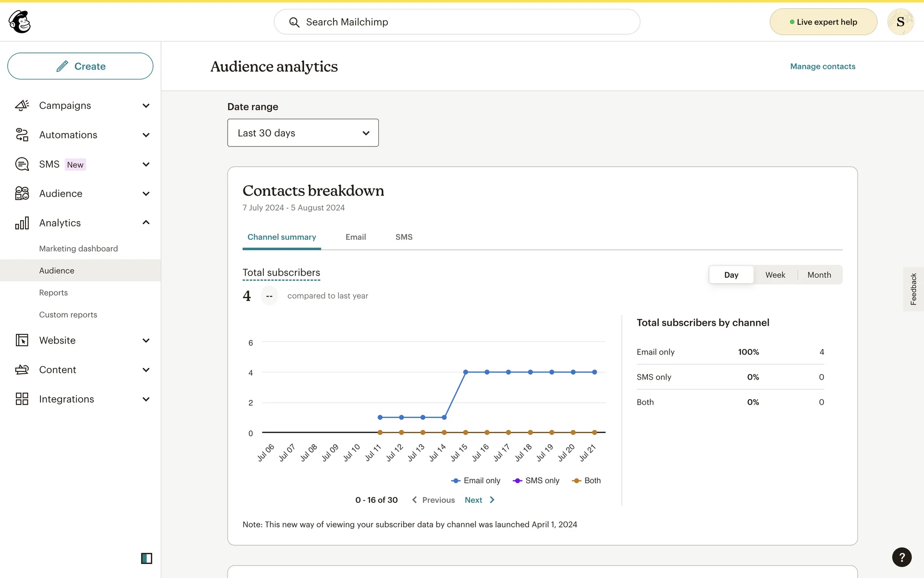Click the Campaigns megaphone icon
Screen dimensions: 924x578
click(x=22, y=105)
